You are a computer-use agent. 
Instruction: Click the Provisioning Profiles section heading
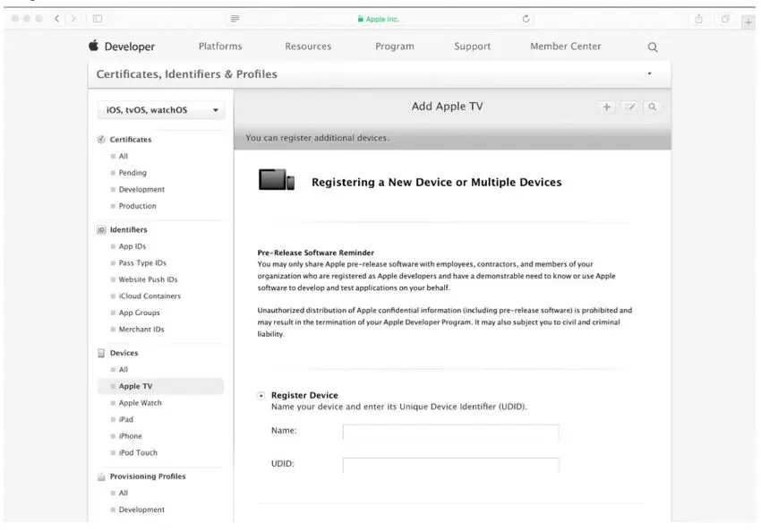pos(148,476)
